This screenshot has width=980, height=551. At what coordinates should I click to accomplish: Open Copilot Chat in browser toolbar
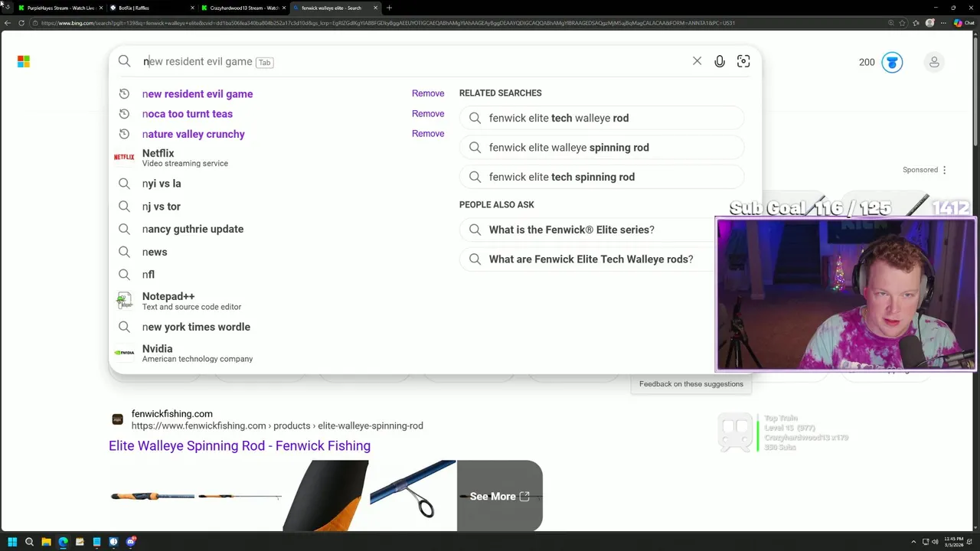[963, 23]
